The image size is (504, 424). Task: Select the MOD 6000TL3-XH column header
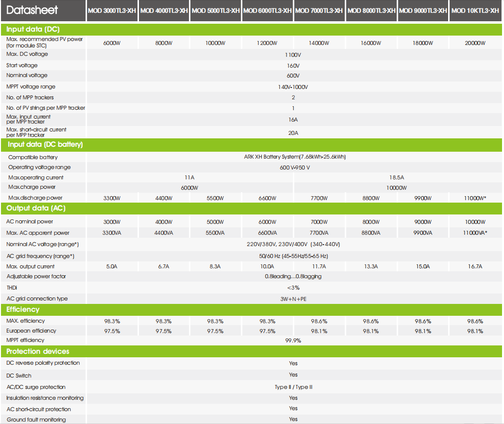click(x=268, y=10)
